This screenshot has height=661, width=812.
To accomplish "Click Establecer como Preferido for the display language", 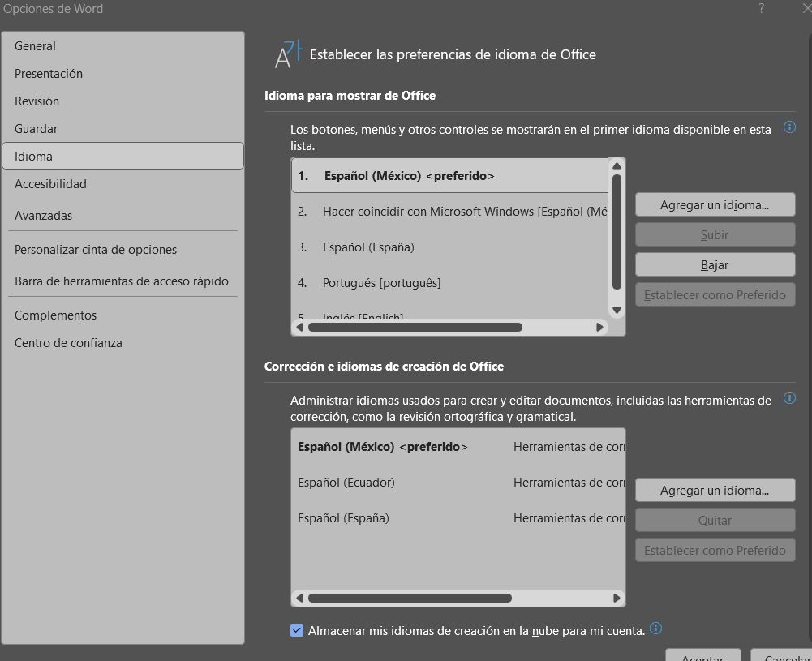I will (715, 295).
